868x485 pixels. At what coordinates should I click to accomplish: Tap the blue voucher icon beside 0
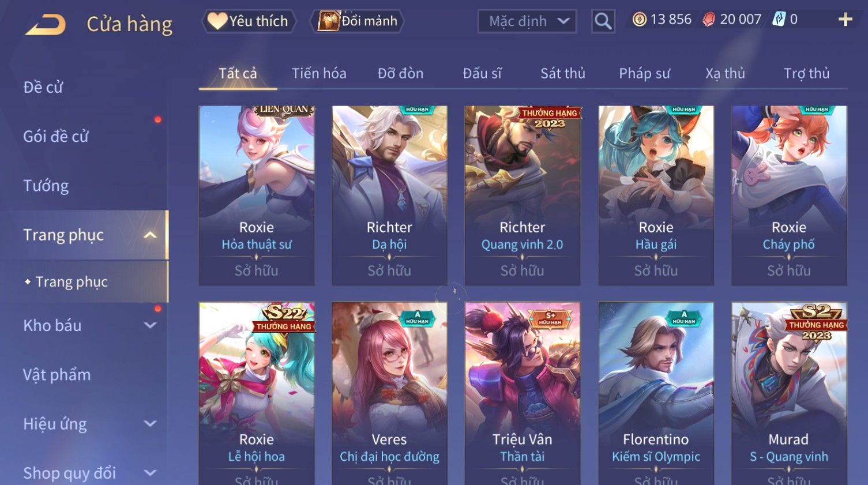coord(779,20)
